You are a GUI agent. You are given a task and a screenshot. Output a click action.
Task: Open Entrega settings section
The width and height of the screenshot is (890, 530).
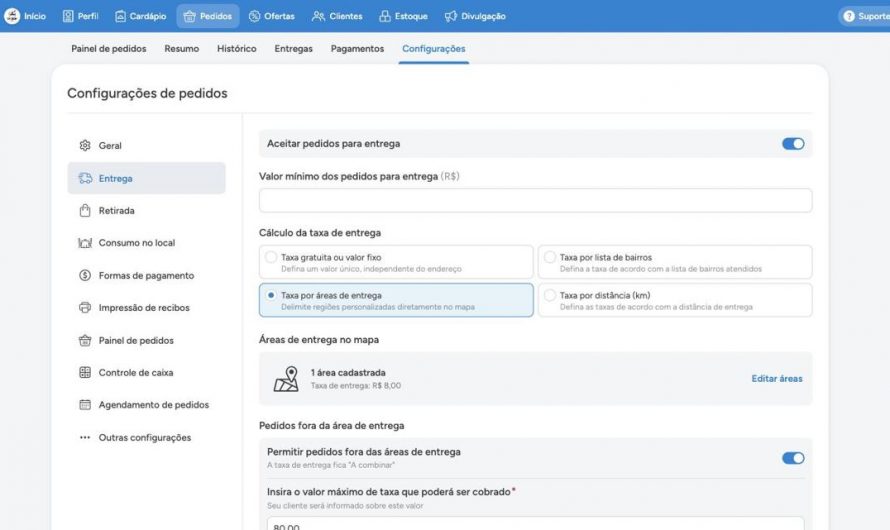(146, 178)
